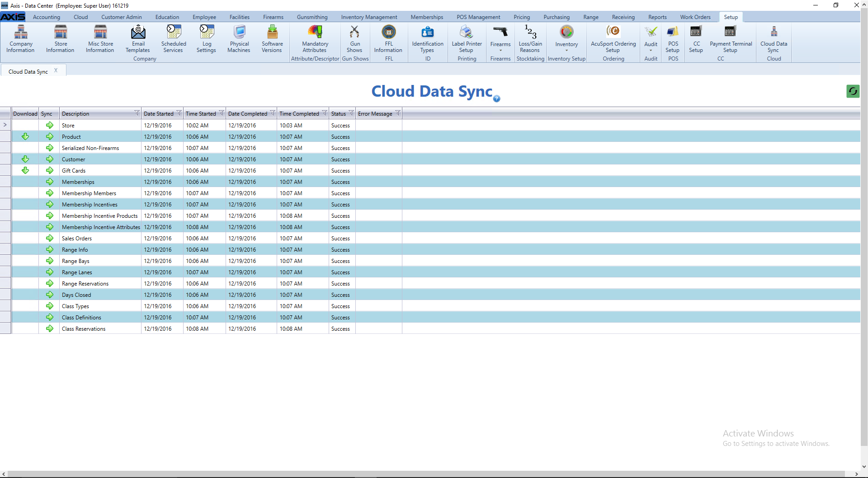Sort by the Download column header
The width and height of the screenshot is (868, 478).
25,113
